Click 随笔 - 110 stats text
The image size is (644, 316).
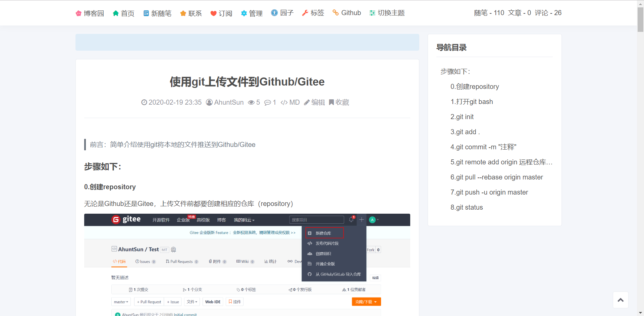(489, 13)
